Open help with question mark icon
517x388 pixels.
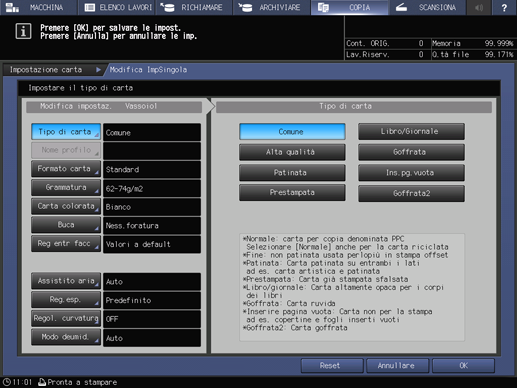click(x=504, y=7)
